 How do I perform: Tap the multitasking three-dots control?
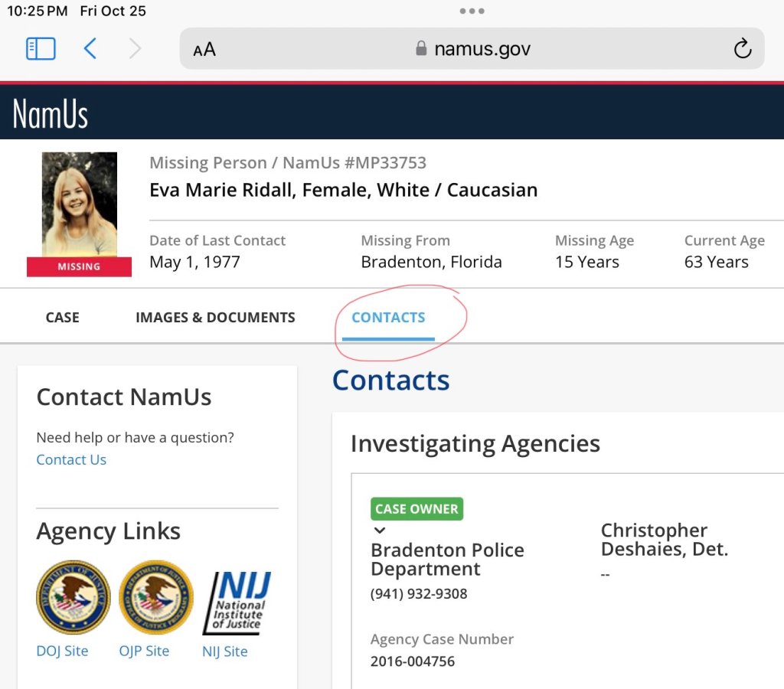tap(472, 11)
